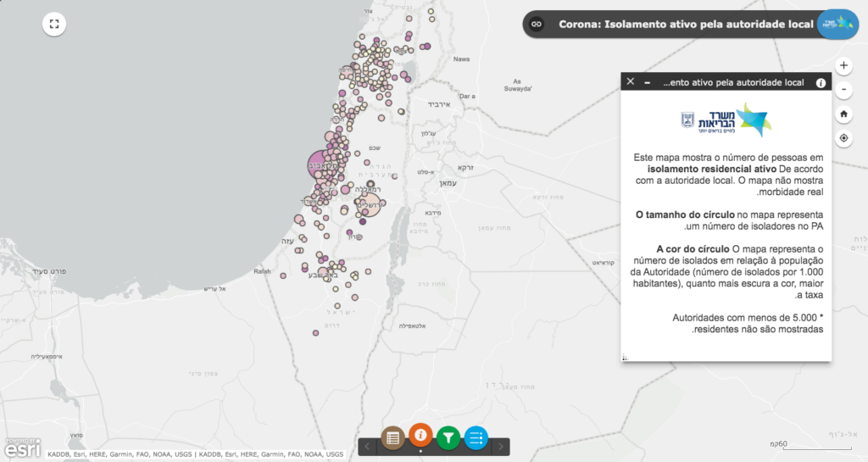868x462 pixels.
Task: Click the Nawa map label
Action: click(461, 59)
